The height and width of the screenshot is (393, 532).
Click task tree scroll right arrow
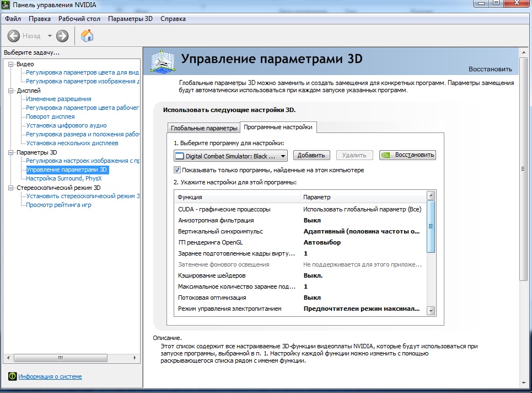tap(135, 358)
